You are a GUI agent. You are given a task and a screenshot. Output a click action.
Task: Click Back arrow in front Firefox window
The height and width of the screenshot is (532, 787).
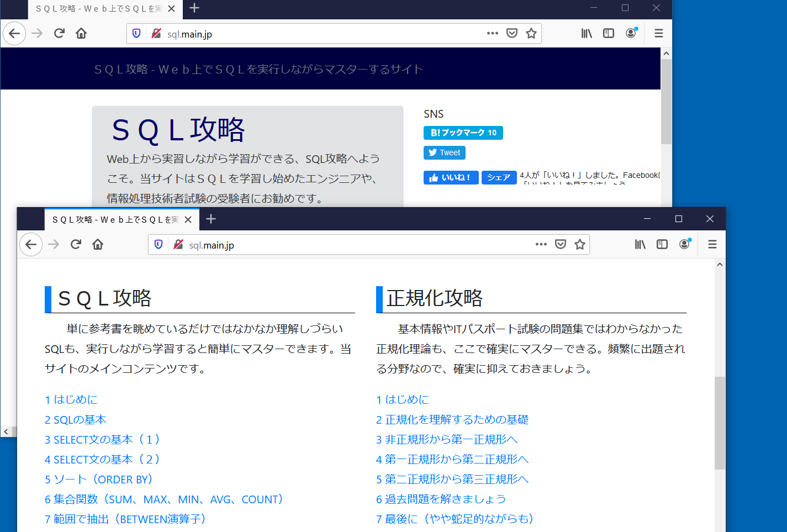[x=31, y=244]
